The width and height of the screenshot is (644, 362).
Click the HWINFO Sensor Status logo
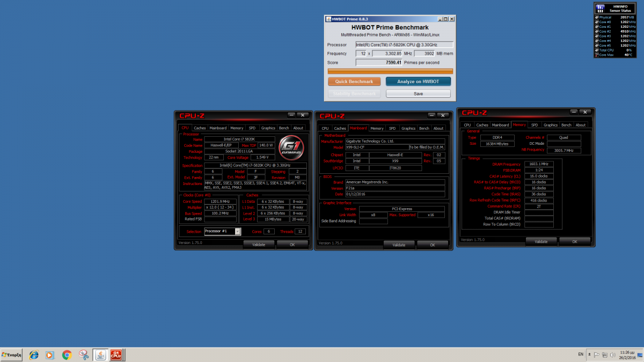[601, 8]
